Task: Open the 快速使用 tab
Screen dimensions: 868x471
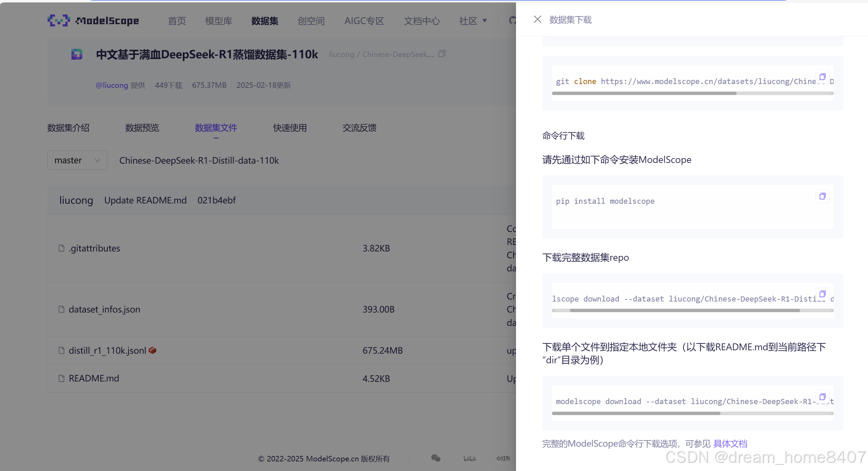Action: click(x=290, y=128)
